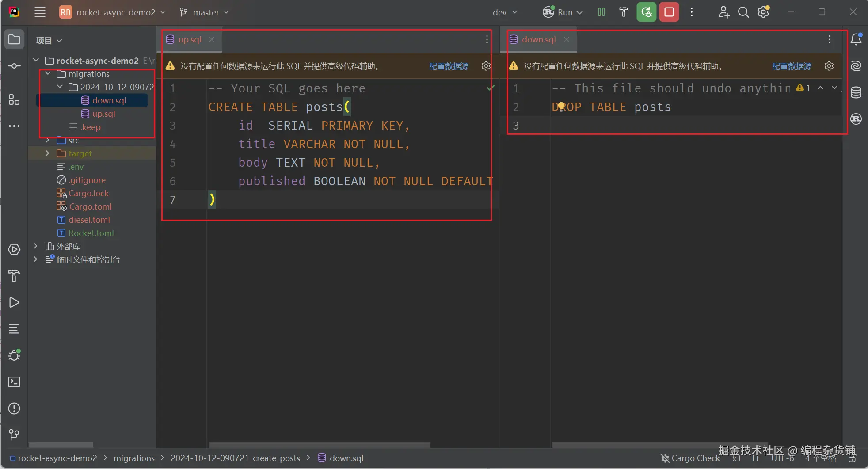Open the Cargo tool window on right sidebar
The width and height of the screenshot is (868, 469).
click(856, 119)
